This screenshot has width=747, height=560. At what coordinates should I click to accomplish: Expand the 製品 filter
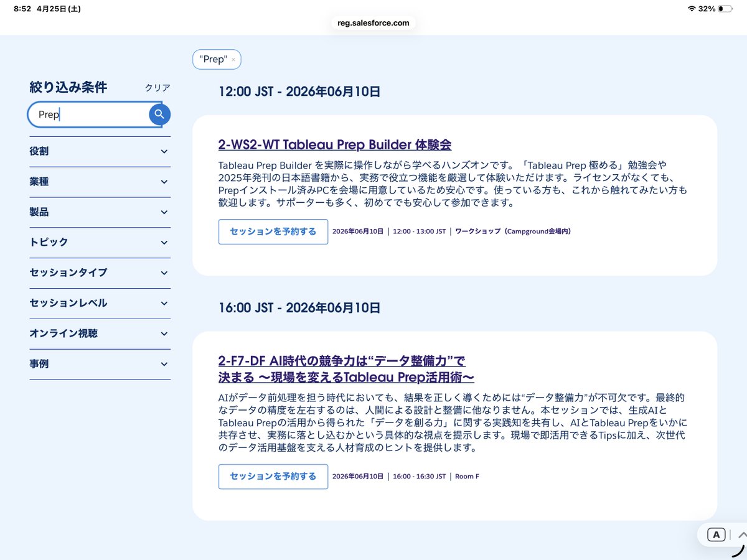[100, 212]
